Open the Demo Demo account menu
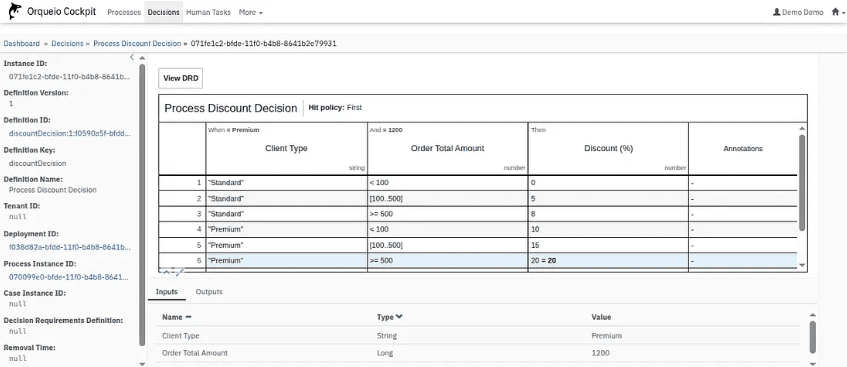 point(798,12)
